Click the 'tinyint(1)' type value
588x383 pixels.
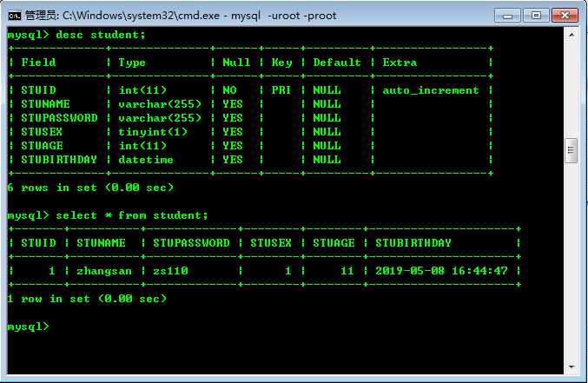[x=153, y=132]
